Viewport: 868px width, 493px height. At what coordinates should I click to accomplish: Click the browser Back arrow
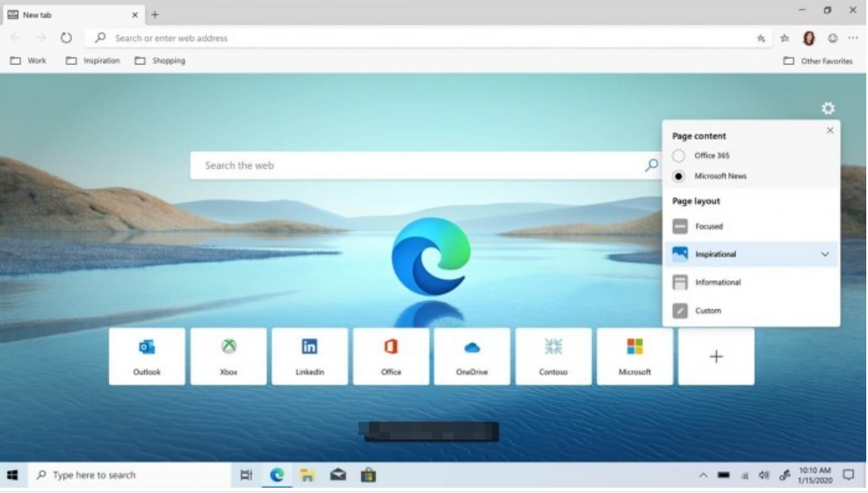coord(16,38)
